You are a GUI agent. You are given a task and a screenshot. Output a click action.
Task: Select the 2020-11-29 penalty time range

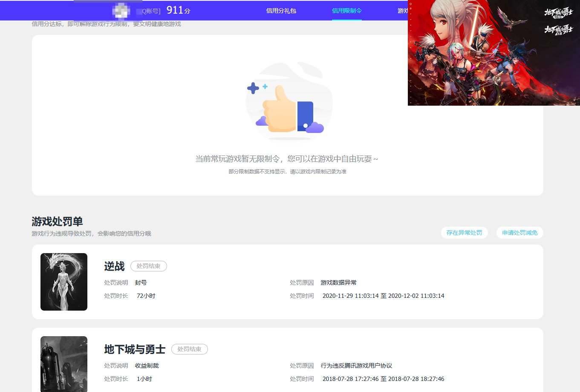pyautogui.click(x=383, y=296)
